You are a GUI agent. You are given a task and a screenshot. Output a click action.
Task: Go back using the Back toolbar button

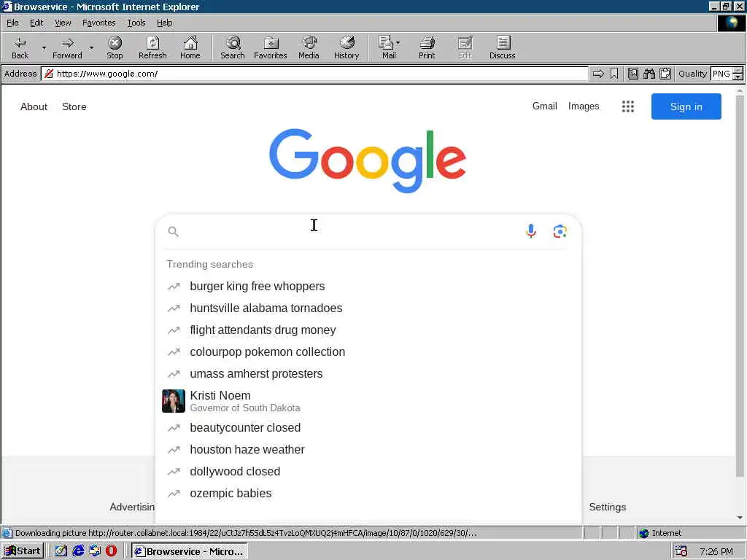tap(20, 47)
